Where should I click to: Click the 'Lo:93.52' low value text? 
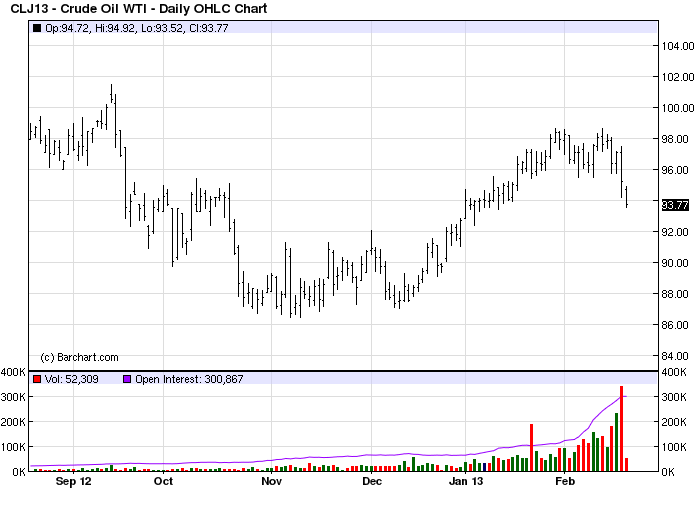(162, 28)
